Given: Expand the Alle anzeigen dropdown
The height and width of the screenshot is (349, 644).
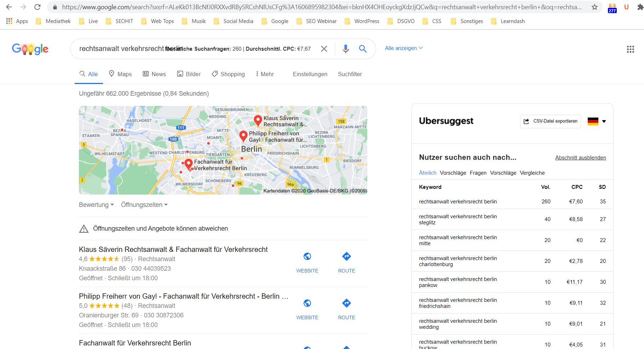Looking at the screenshot, I should (404, 48).
